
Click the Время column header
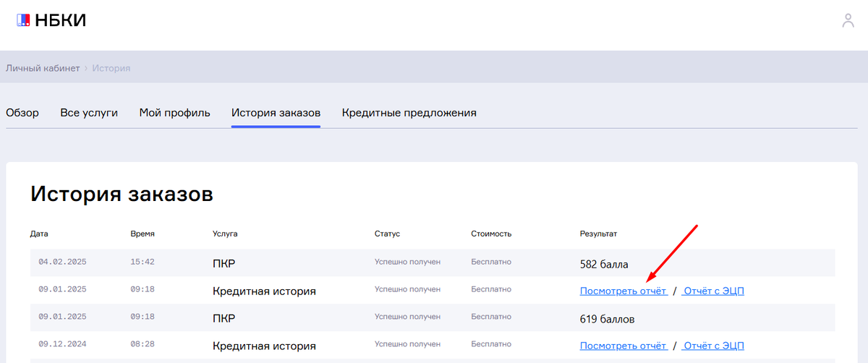pyautogui.click(x=142, y=234)
